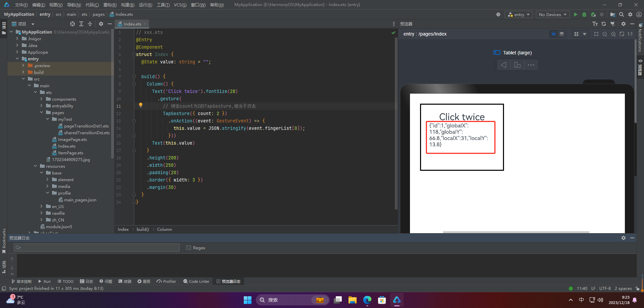The image size is (644, 308).
Task: Click the Windows taskbar search box
Action: pos(292,300)
